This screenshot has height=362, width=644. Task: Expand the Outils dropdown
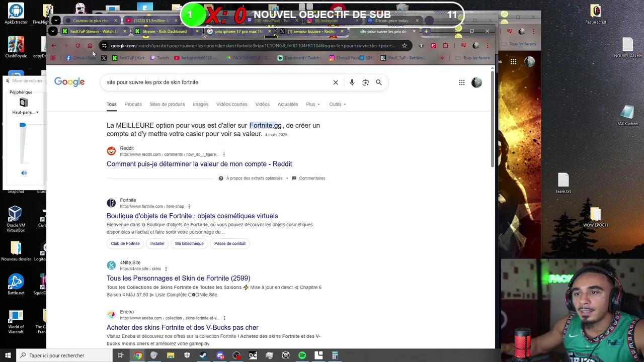pos(338,104)
